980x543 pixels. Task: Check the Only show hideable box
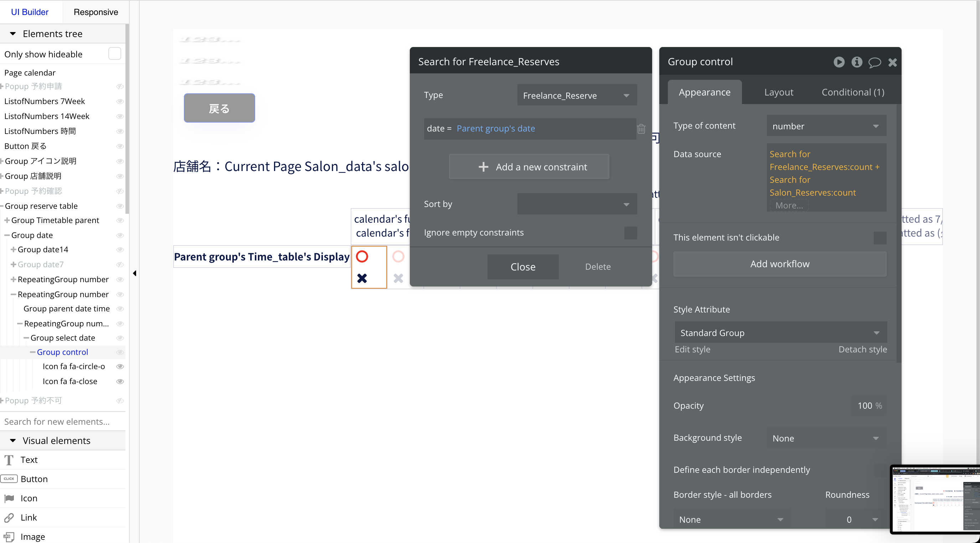(x=114, y=53)
